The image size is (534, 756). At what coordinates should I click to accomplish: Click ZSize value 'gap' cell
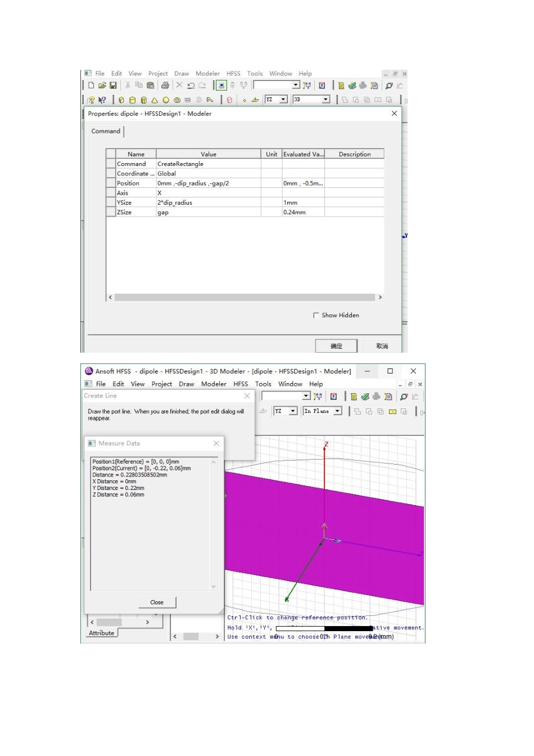point(209,213)
